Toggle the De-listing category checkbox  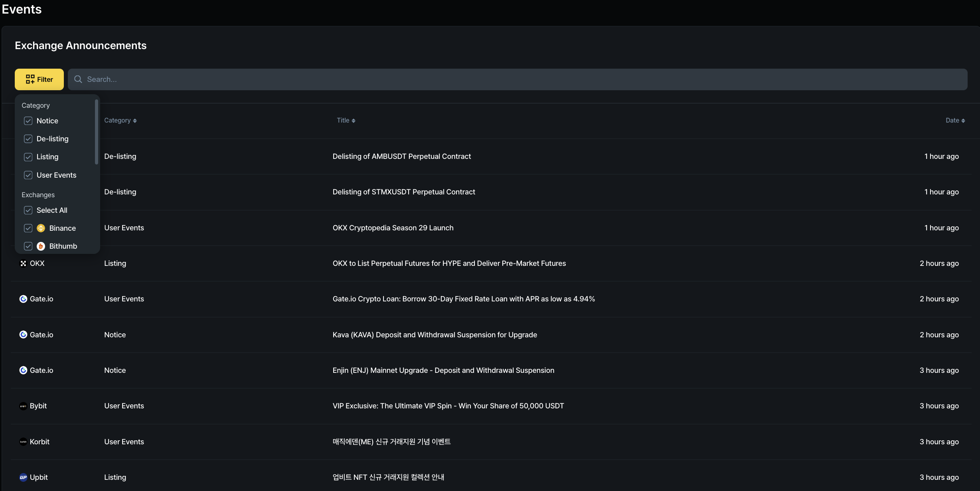click(x=28, y=139)
